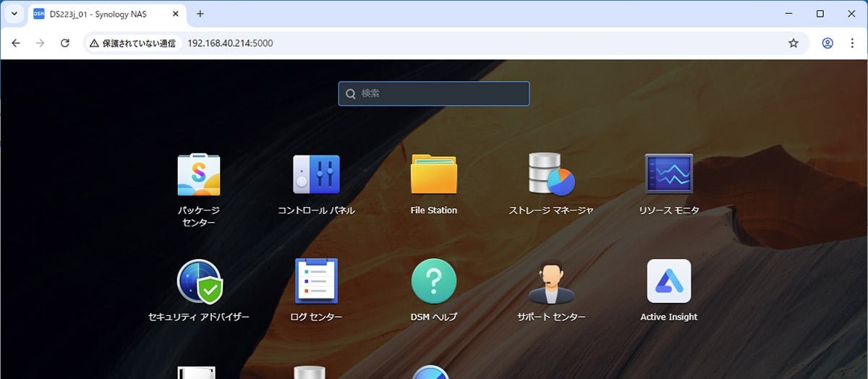Select the DS223j_01 Synology NAS tab
This screenshot has height=379, width=868.
tap(100, 14)
